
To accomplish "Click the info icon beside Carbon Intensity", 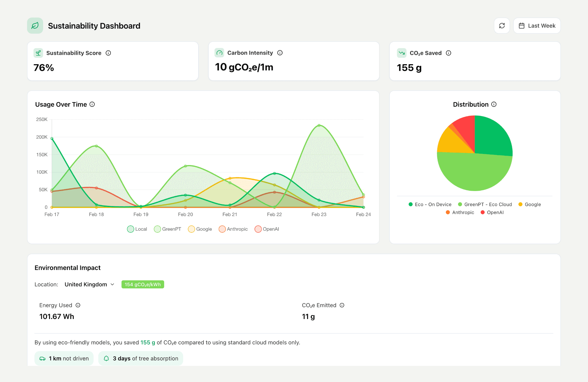I will (280, 53).
